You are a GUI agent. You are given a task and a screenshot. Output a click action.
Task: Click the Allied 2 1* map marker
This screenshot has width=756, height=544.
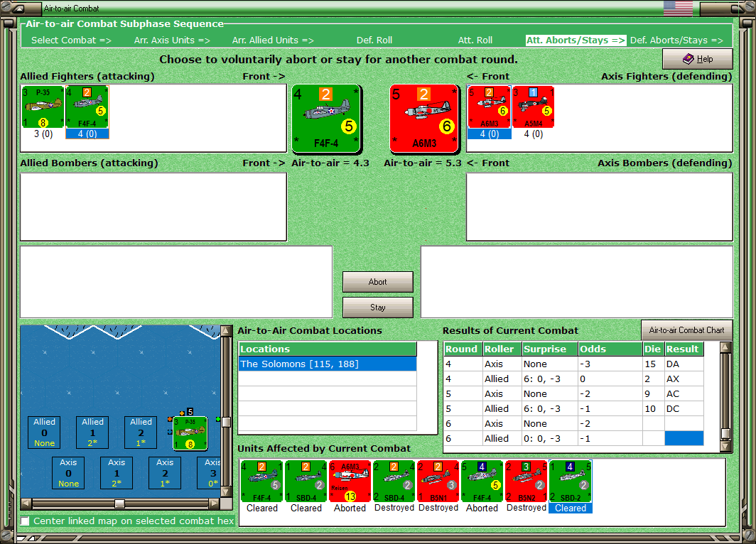coord(141,433)
